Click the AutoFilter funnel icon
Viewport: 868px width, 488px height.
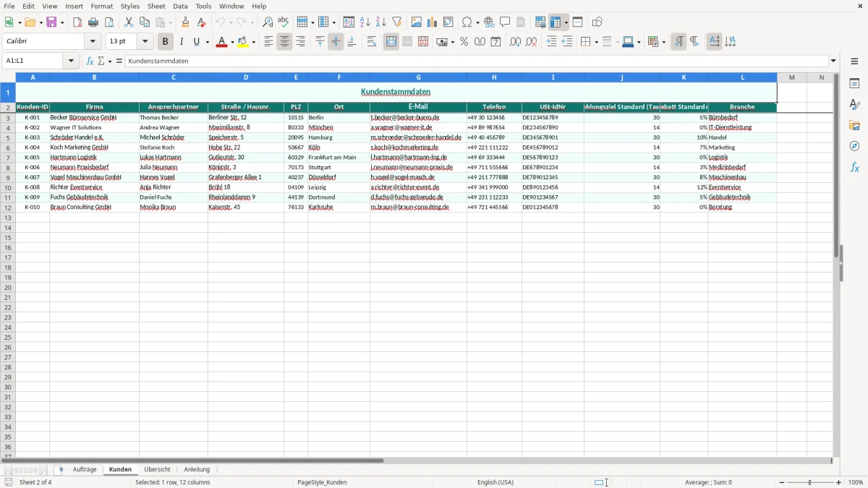point(397,22)
